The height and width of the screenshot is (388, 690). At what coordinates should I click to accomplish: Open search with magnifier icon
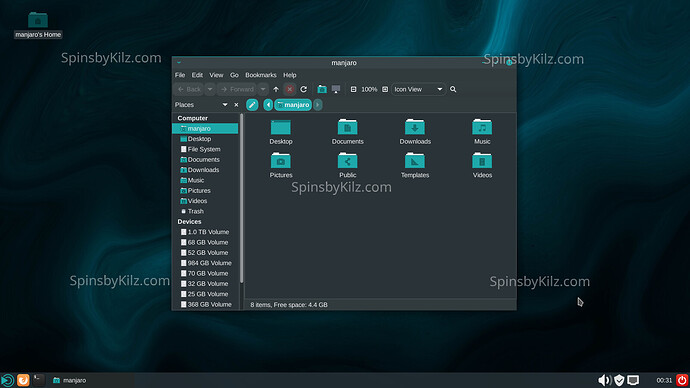(453, 89)
